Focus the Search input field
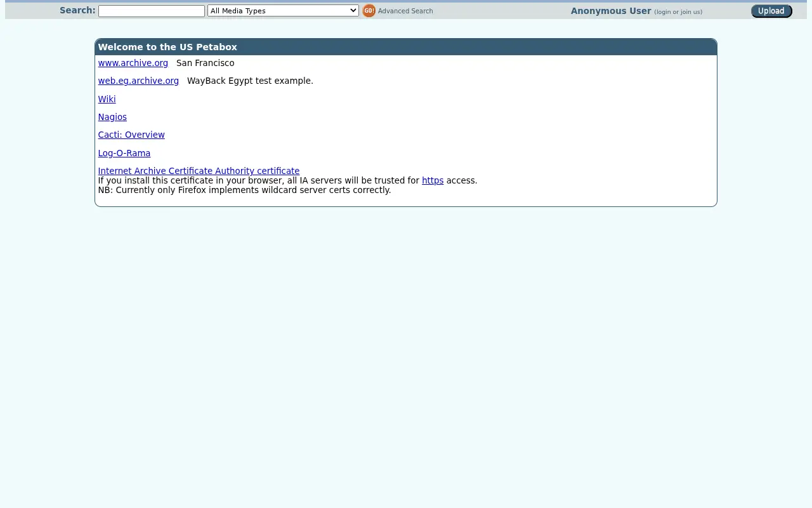Viewport: 812px width, 508px height. click(x=152, y=11)
